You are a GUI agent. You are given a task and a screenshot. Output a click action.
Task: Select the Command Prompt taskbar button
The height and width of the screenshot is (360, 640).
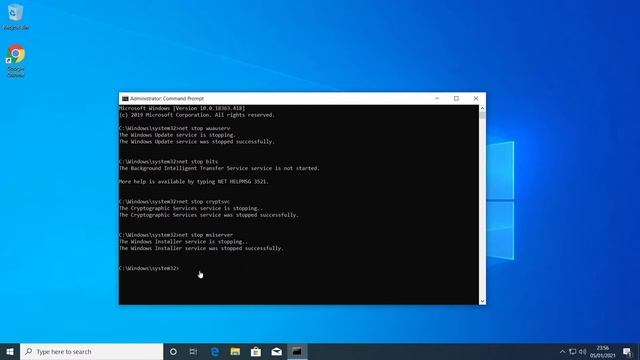pos(297,352)
